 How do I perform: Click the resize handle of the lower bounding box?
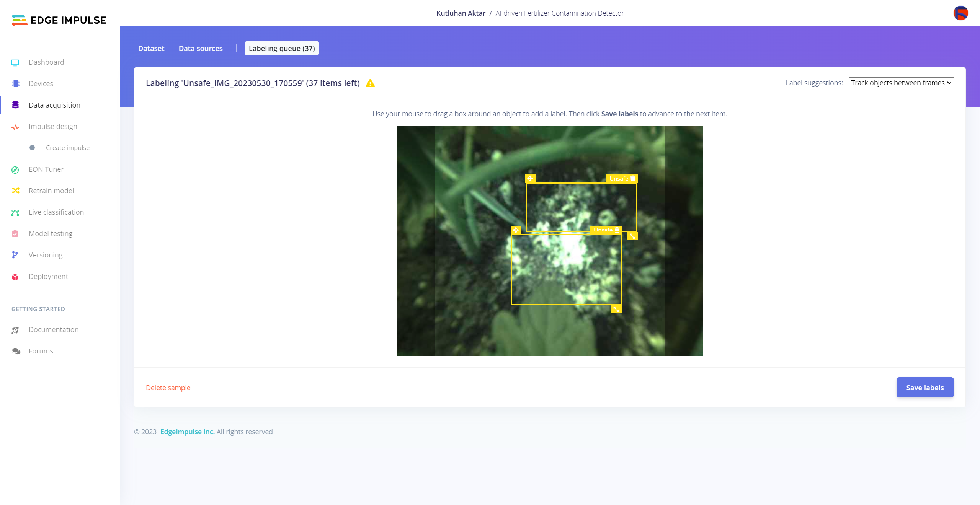616,309
